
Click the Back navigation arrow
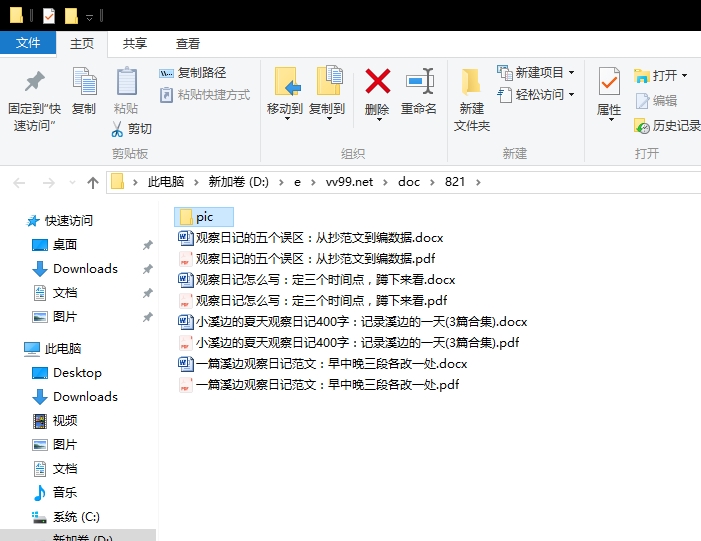point(19,182)
